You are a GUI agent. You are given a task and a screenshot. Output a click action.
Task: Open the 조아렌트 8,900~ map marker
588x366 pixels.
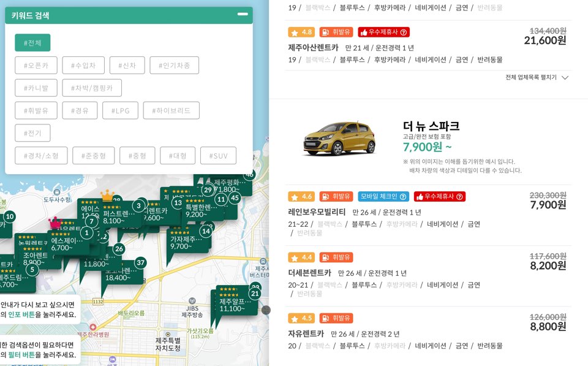[34, 257]
